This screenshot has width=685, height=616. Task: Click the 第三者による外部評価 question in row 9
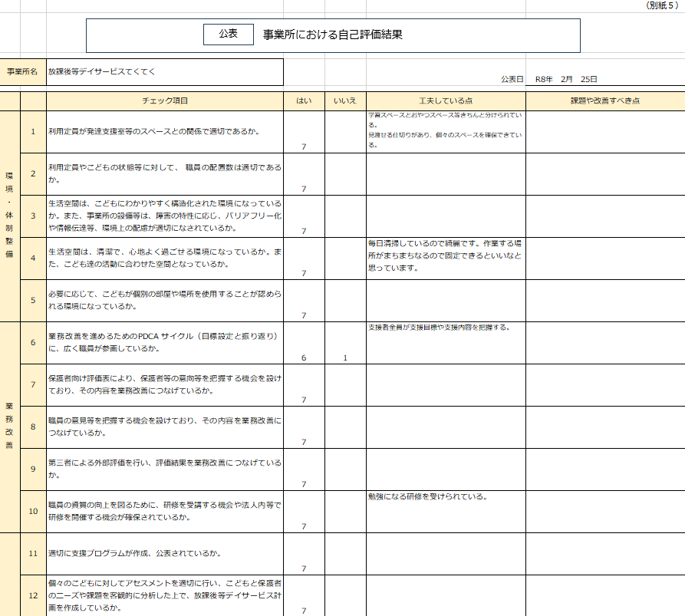coord(164,469)
